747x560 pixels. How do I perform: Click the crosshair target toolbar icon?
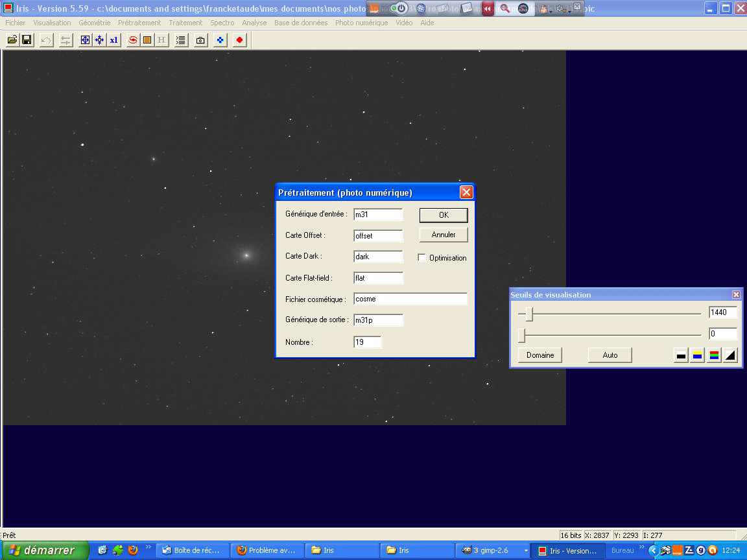pyautogui.click(x=85, y=40)
